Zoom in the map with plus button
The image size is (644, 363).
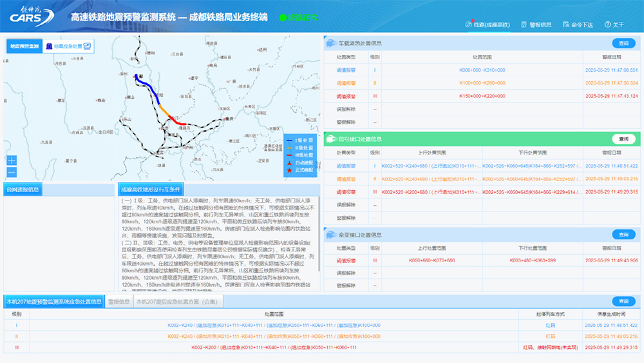click(12, 161)
